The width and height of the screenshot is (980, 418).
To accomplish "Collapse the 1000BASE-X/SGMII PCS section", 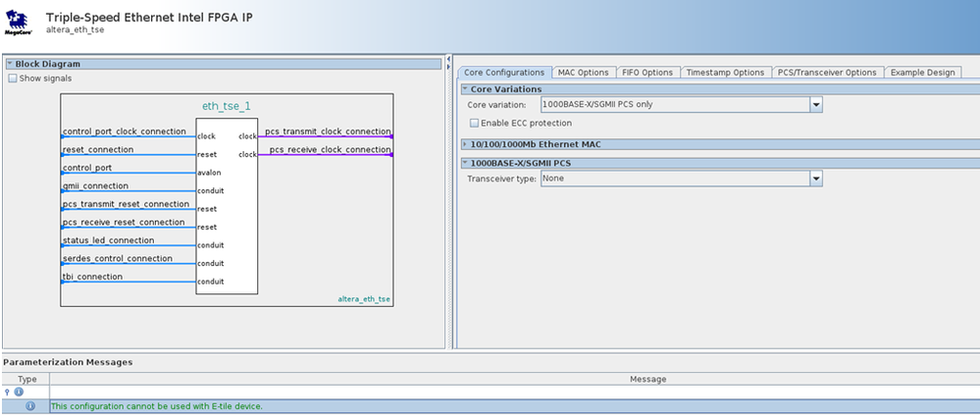I will tap(465, 163).
